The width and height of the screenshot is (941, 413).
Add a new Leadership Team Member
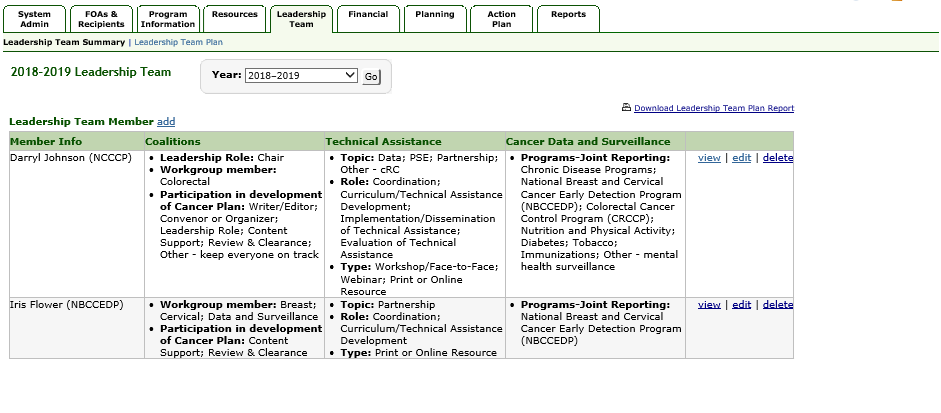tap(166, 121)
